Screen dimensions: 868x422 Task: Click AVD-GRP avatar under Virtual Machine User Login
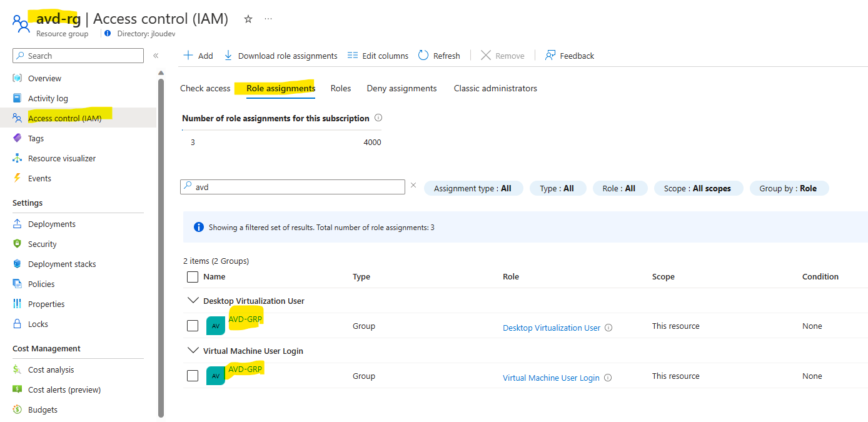[216, 376]
